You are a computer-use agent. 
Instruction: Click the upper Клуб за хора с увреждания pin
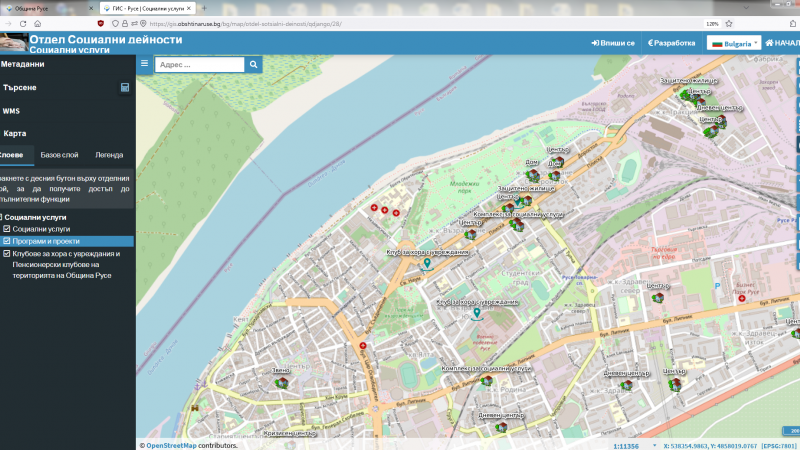(427, 264)
